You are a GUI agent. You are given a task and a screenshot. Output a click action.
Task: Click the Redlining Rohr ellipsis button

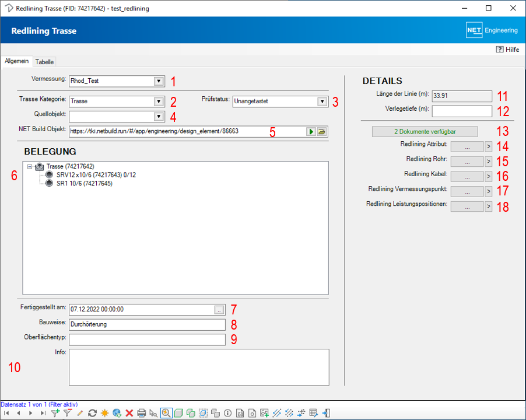[467, 162]
